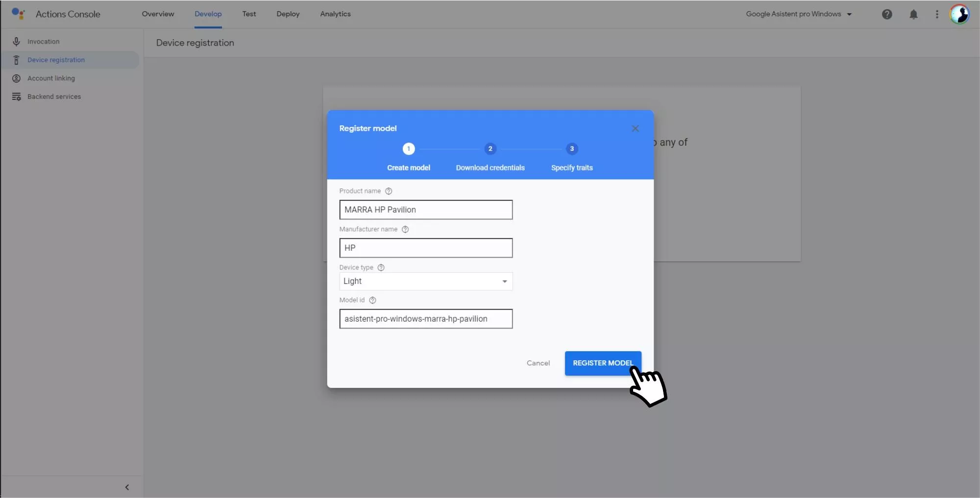The height and width of the screenshot is (498, 980).
Task: Open Invocation in the sidebar
Action: click(x=70, y=42)
